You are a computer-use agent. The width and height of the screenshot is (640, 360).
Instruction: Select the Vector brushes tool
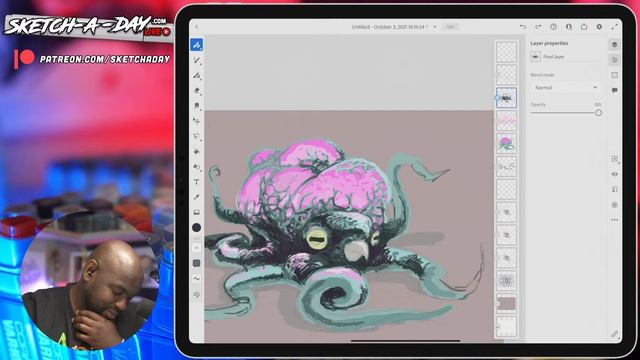(x=197, y=76)
